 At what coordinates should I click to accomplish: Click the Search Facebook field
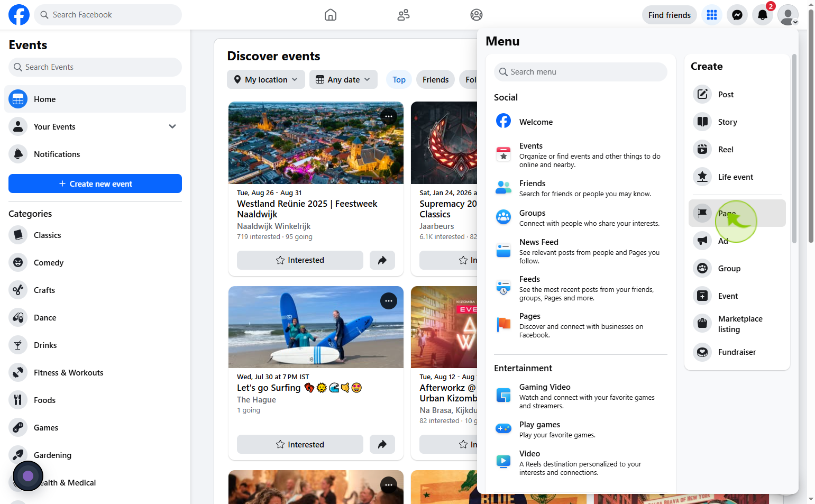coord(108,15)
